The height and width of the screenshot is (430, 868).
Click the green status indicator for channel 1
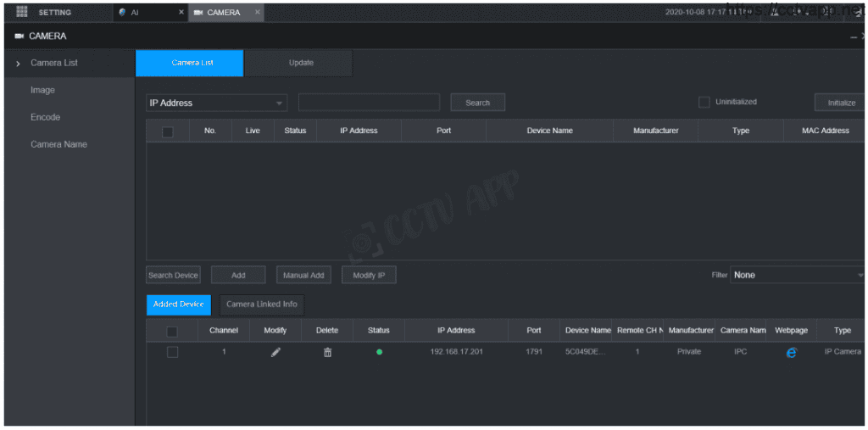click(379, 352)
